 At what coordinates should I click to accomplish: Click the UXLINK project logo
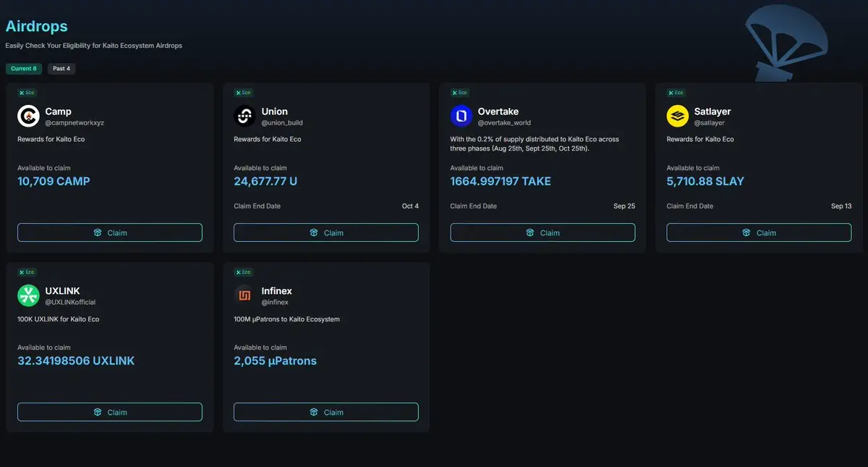28,295
